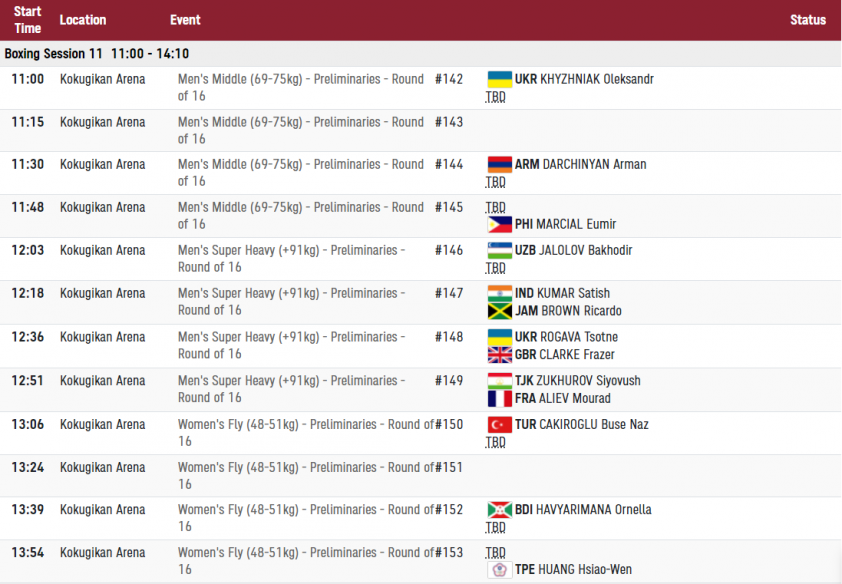The width and height of the screenshot is (842, 584).
Task: Open athlete link ROGAVA Tsotne
Action: 578,337
